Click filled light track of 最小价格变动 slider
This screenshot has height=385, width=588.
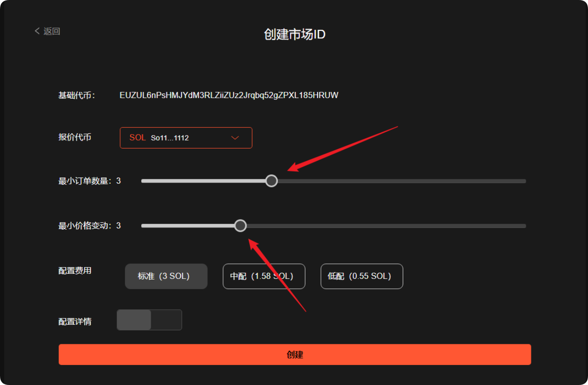click(x=188, y=226)
